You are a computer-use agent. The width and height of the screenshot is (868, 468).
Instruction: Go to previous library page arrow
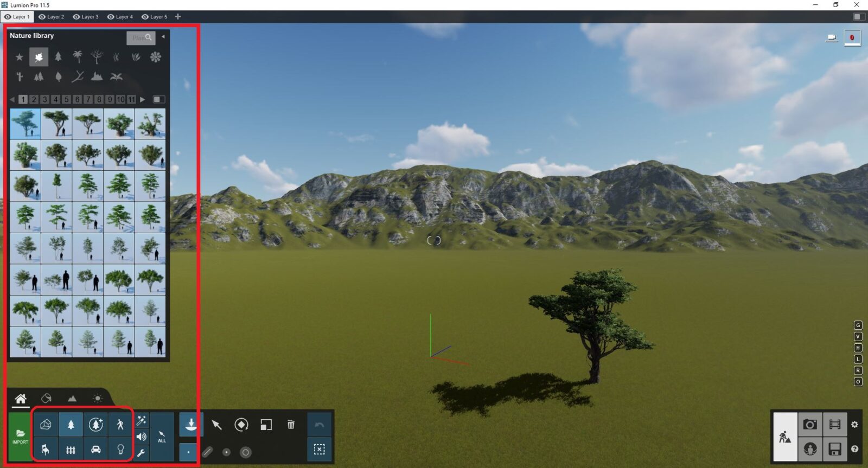tap(12, 99)
